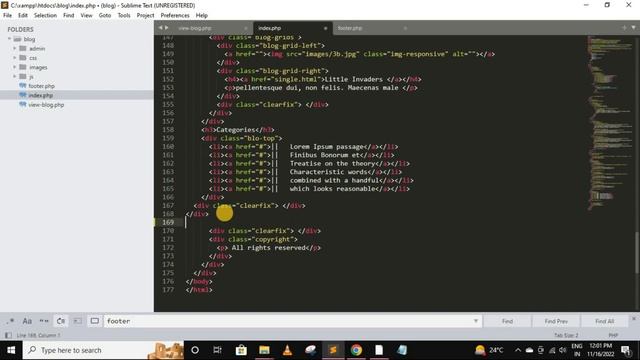The height and width of the screenshot is (360, 640).
Task: Open Cortana circle icon on taskbar
Action: 195,350
